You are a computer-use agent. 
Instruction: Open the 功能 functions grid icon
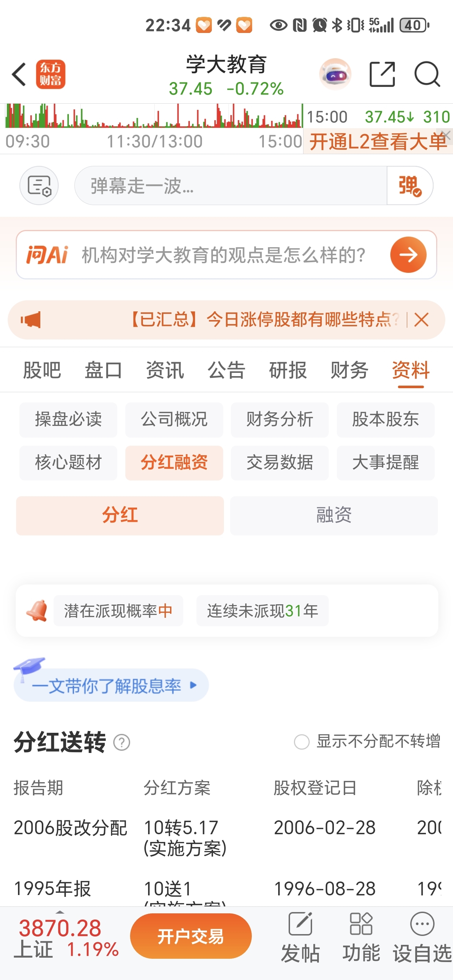point(361,924)
